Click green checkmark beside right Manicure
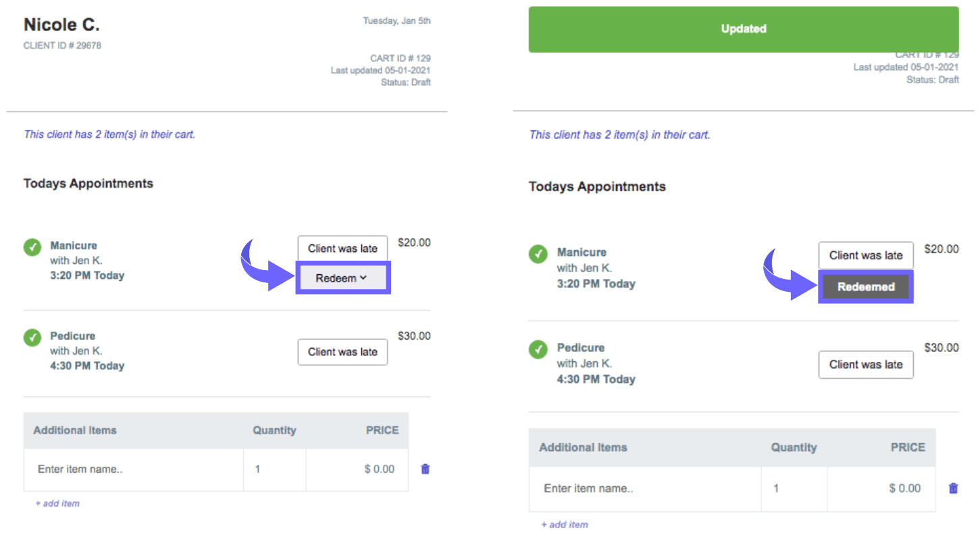Image resolution: width=980 pixels, height=543 pixels. 538,255
